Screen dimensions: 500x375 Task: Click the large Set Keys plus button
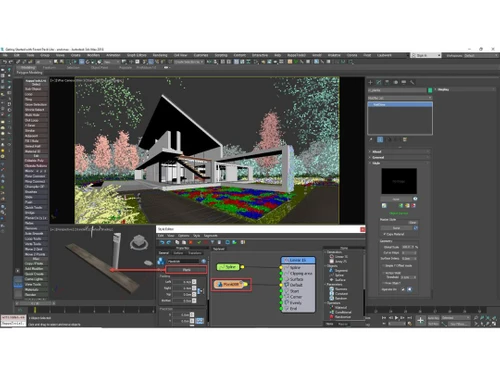(420, 320)
